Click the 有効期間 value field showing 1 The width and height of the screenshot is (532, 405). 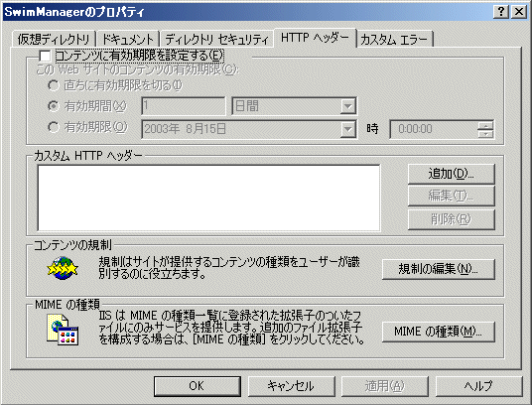(184, 106)
